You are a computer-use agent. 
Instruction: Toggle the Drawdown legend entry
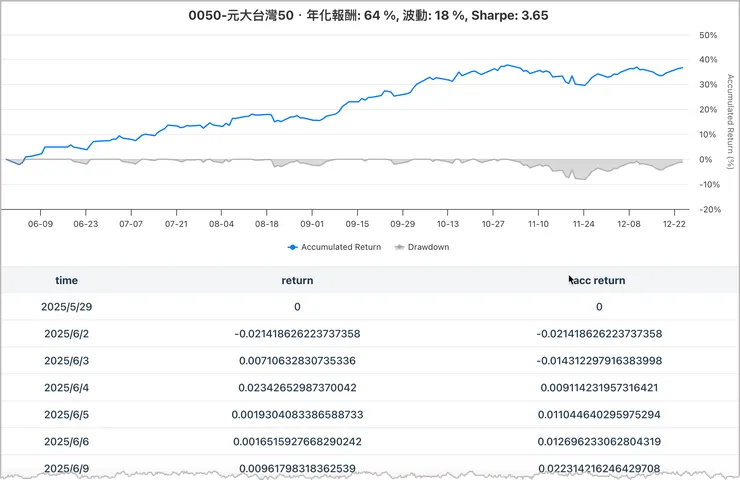421,247
